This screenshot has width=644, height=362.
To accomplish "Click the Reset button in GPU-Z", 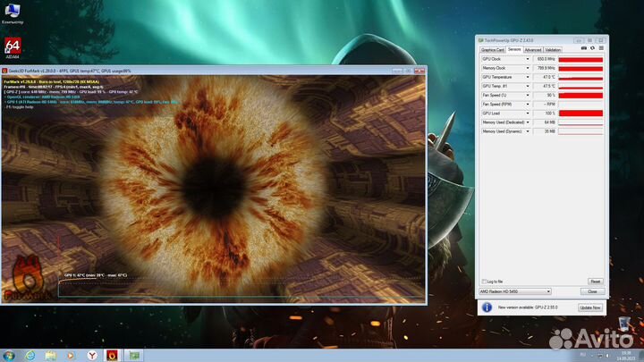I will tap(595, 282).
